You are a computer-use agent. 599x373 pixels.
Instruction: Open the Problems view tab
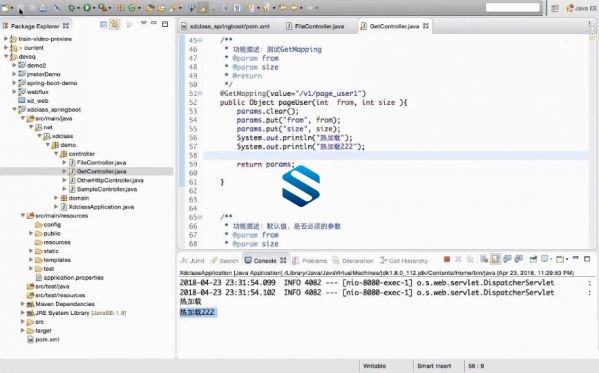click(x=310, y=261)
